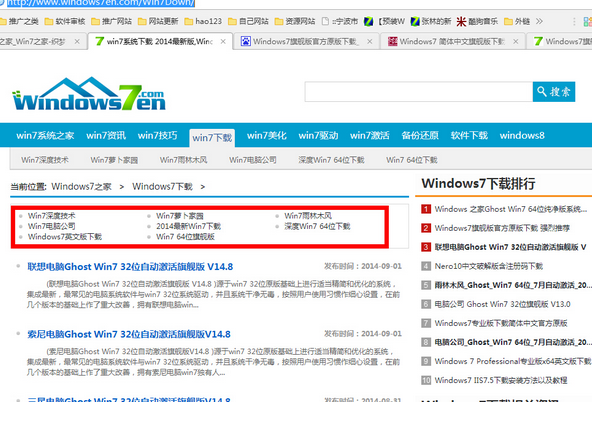Open the 自己网站 bookmark folder
This screenshot has width=592, height=423.
pyautogui.click(x=248, y=21)
